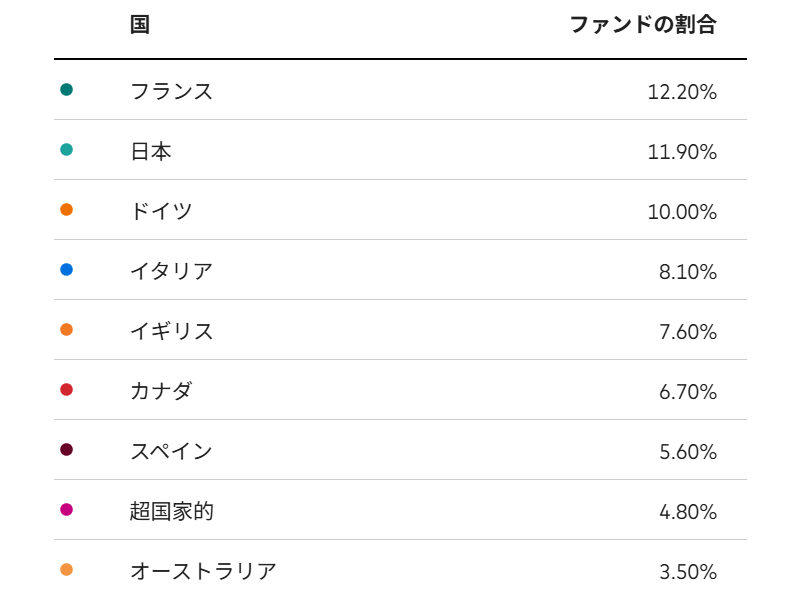Click the ファンドの割合 column header

(643, 25)
